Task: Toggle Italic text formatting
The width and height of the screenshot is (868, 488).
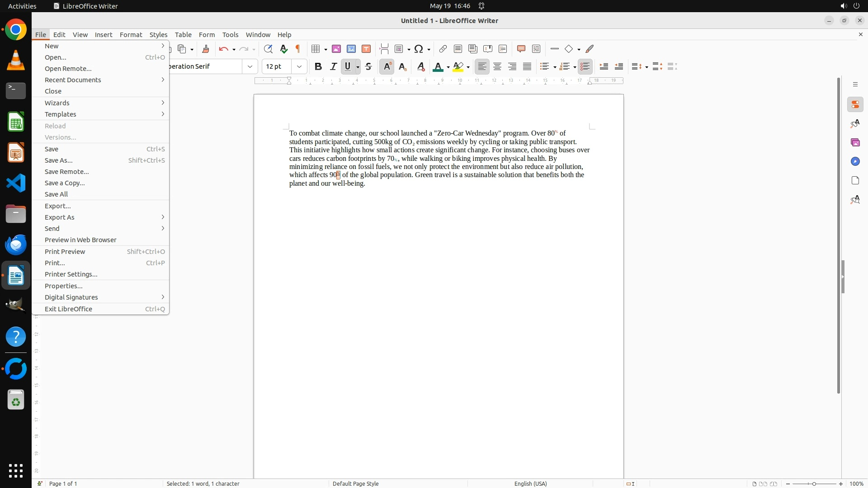Action: 333,66
